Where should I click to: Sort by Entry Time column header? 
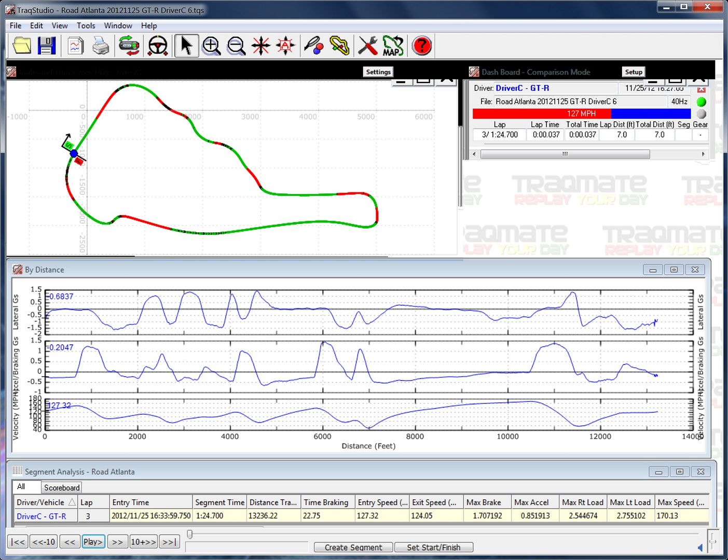click(150, 502)
